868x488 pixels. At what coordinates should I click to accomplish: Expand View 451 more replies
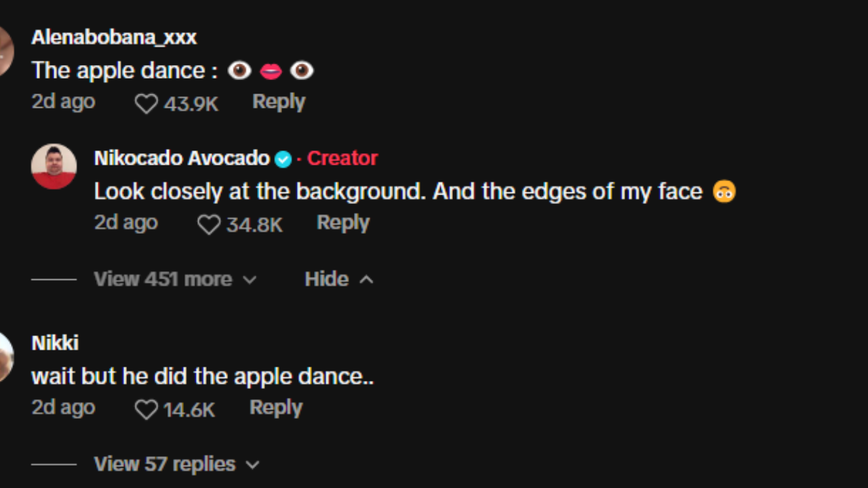pos(176,279)
